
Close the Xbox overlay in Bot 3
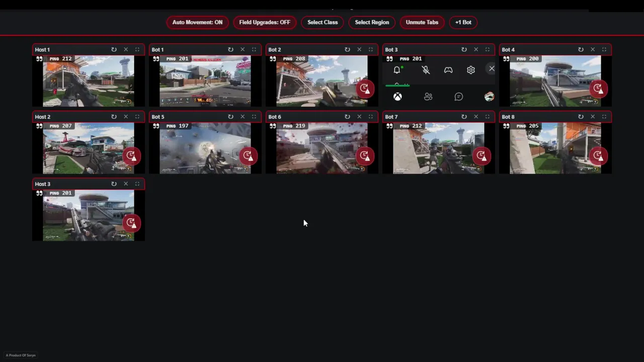pos(492,69)
